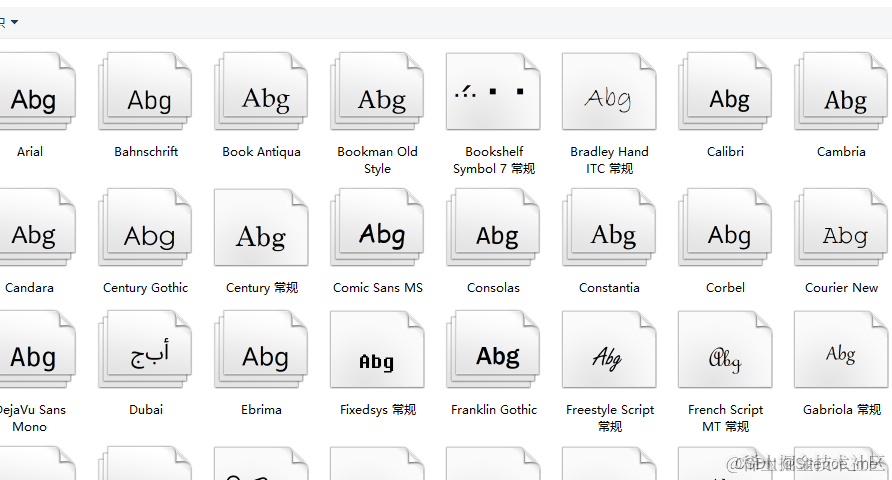Click the "Freestyle Script 常规" label
892x480 pixels.
tap(610, 418)
